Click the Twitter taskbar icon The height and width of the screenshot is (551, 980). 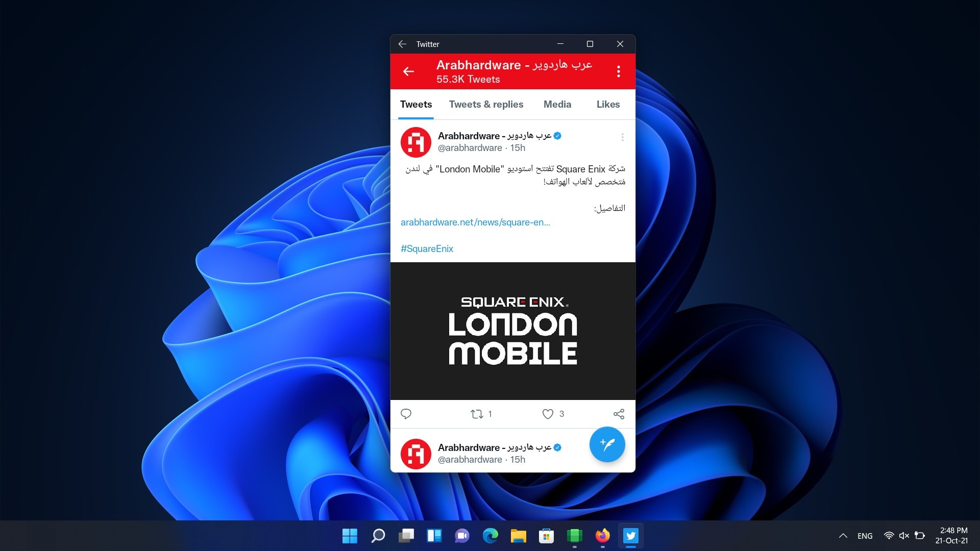[631, 536]
